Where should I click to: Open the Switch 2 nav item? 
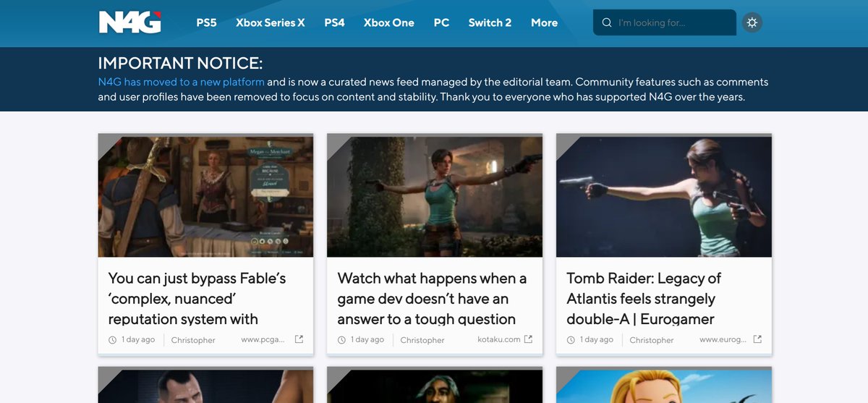[490, 22]
